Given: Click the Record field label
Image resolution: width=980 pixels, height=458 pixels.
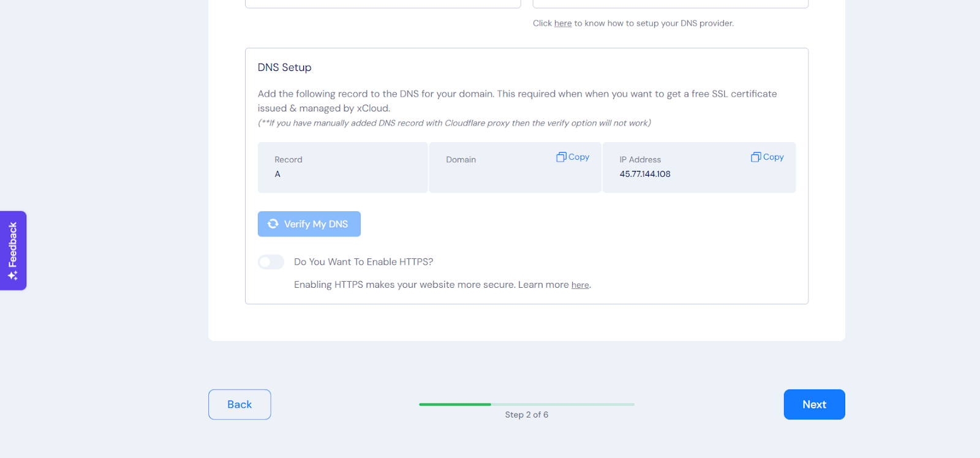Looking at the screenshot, I should 288,160.
